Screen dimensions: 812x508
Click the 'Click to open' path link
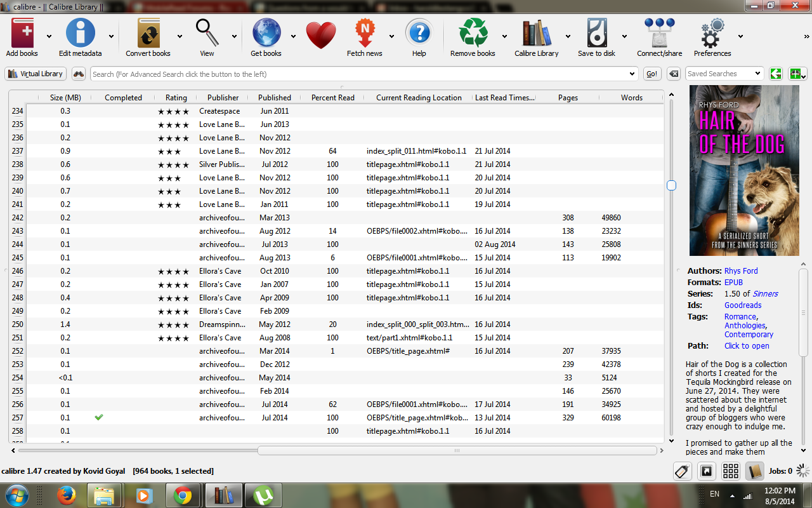(747, 346)
